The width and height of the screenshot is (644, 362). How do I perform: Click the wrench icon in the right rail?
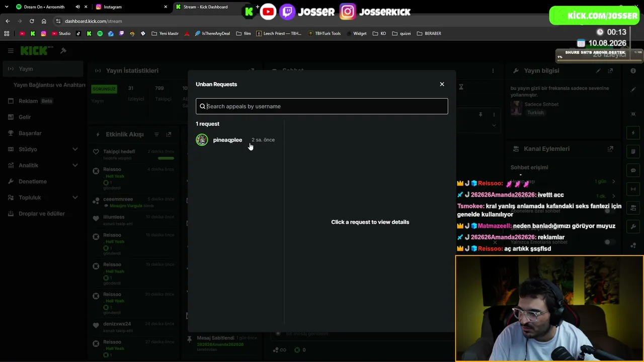[633, 227]
